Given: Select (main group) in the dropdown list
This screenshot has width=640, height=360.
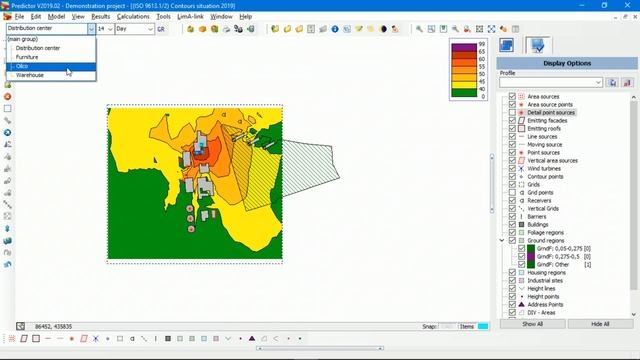Looking at the screenshot, I should click(x=51, y=39).
